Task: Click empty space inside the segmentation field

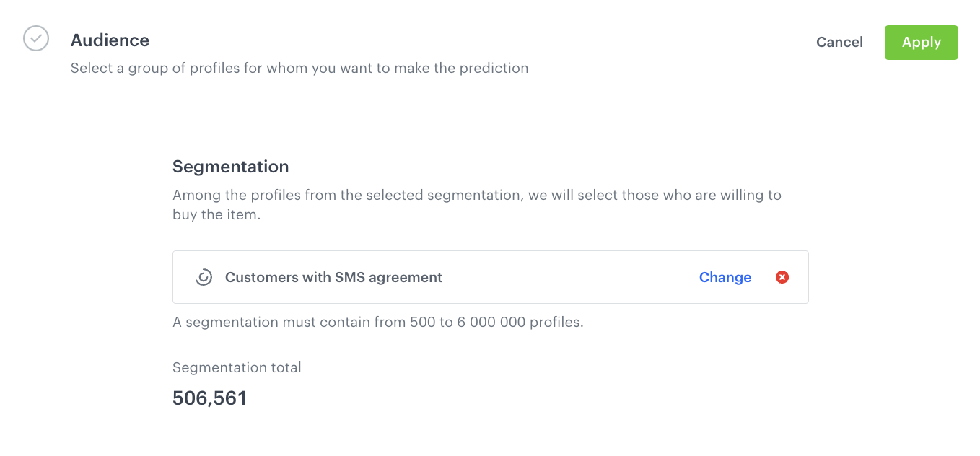Action: pyautogui.click(x=570, y=277)
